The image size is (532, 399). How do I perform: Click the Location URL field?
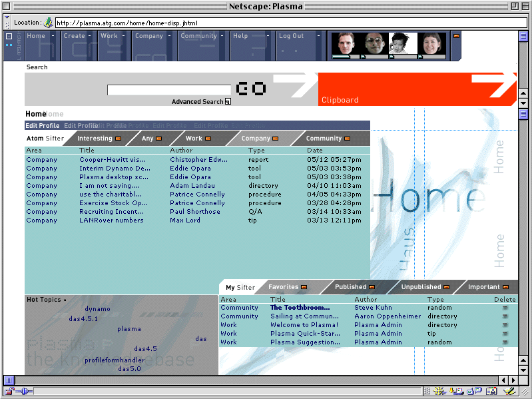(x=291, y=23)
